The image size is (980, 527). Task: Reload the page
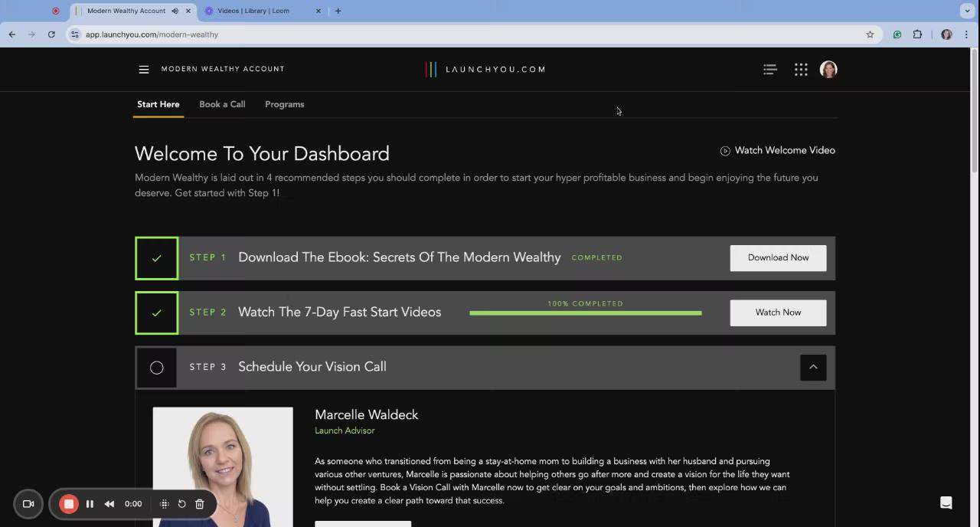(x=51, y=34)
